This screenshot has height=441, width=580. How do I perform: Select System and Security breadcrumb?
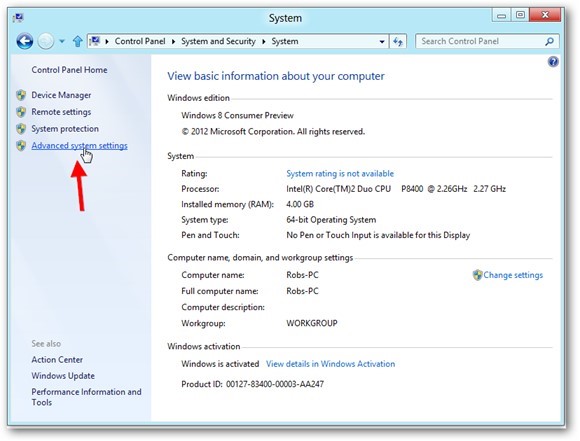218,41
